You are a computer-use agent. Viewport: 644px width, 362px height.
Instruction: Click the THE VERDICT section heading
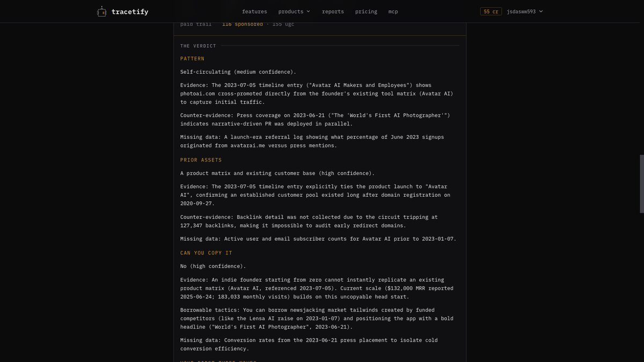(x=198, y=46)
